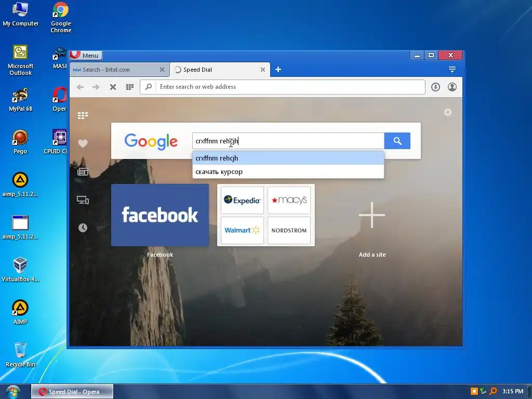
Task: Select the Speed Dial sidebar grid icon
Action: (x=83, y=116)
